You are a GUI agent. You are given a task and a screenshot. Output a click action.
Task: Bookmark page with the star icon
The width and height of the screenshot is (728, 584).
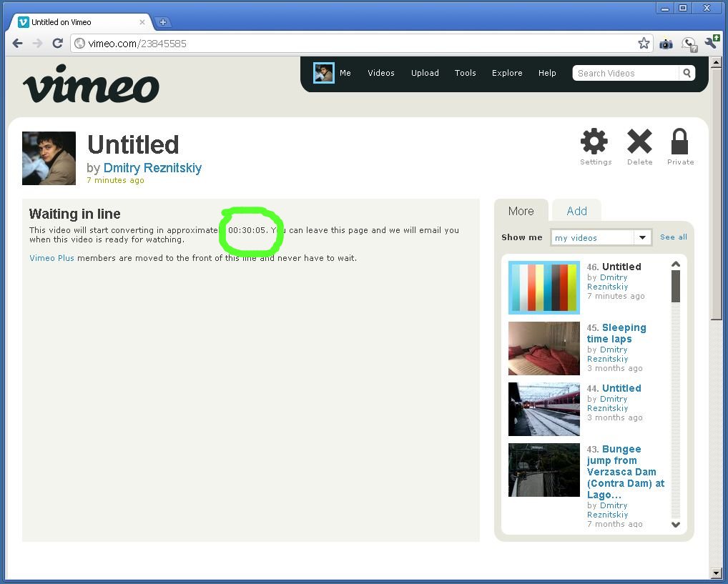[x=644, y=44]
